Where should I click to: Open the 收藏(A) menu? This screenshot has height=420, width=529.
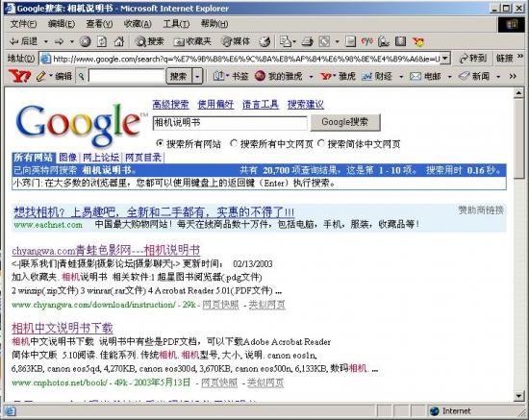coord(138,24)
